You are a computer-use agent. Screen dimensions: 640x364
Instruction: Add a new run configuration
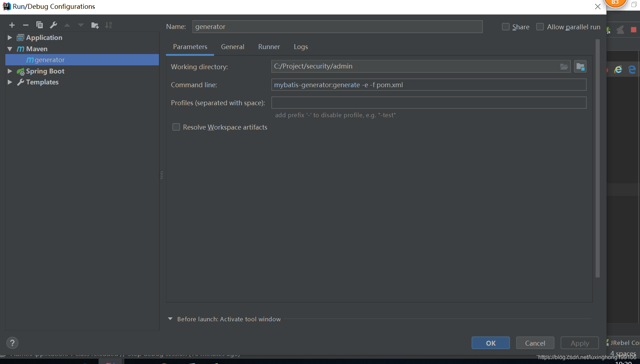[x=12, y=25]
